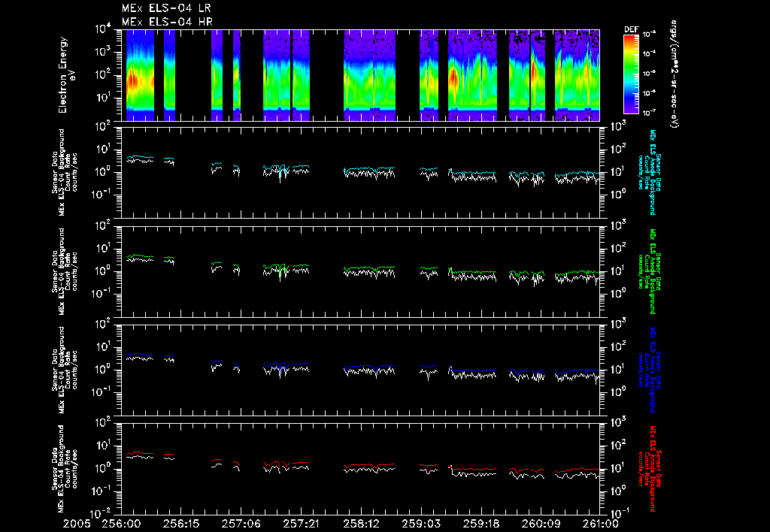Click the start of the cyan trace near 256:00

[x=128, y=158]
